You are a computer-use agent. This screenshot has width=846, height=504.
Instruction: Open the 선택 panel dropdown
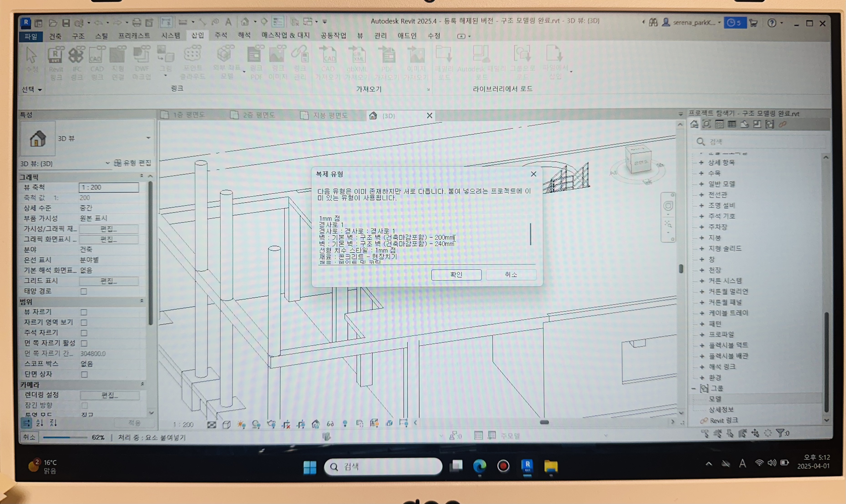point(32,89)
